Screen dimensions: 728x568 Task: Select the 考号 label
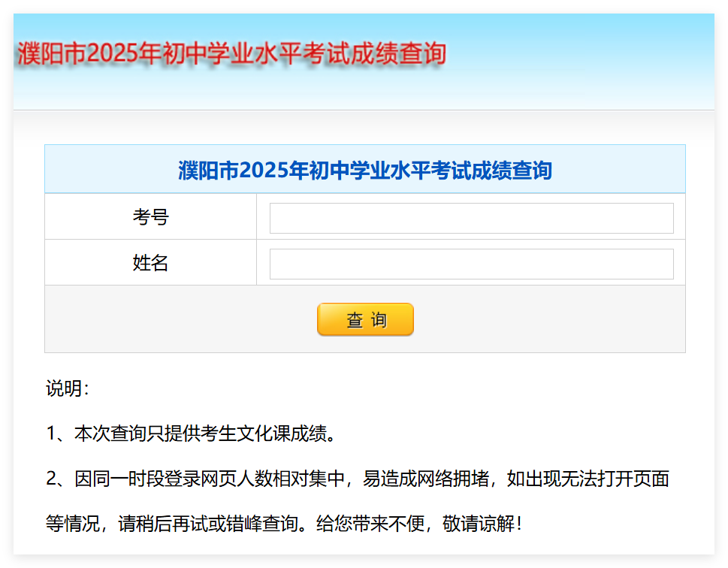pos(150,217)
